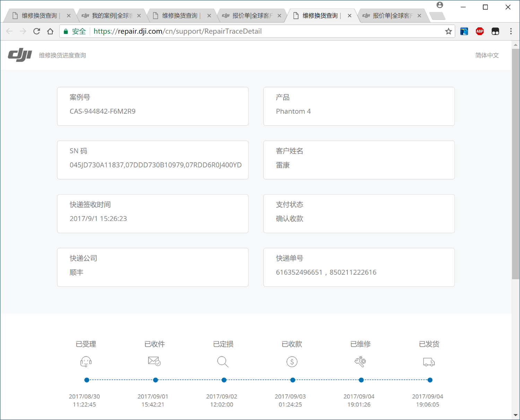Click the Phantom 4 product value
The width and height of the screenshot is (520, 420).
293,111
